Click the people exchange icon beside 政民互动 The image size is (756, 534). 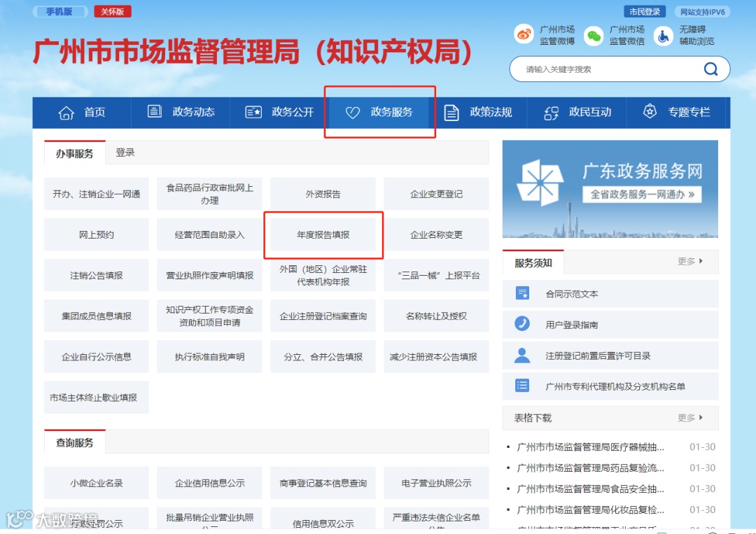click(551, 113)
